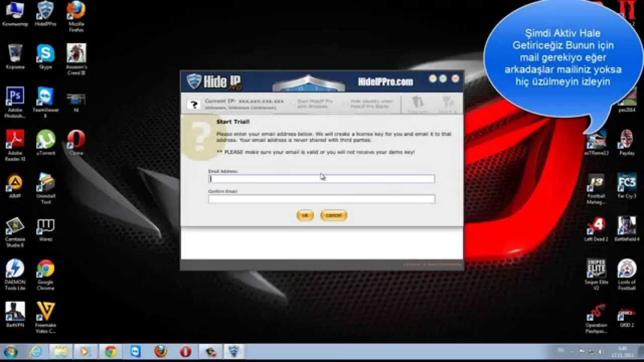Image resolution: width=644 pixels, height=362 pixels.
Task: Click the Confirm Email input field
Action: click(x=321, y=199)
